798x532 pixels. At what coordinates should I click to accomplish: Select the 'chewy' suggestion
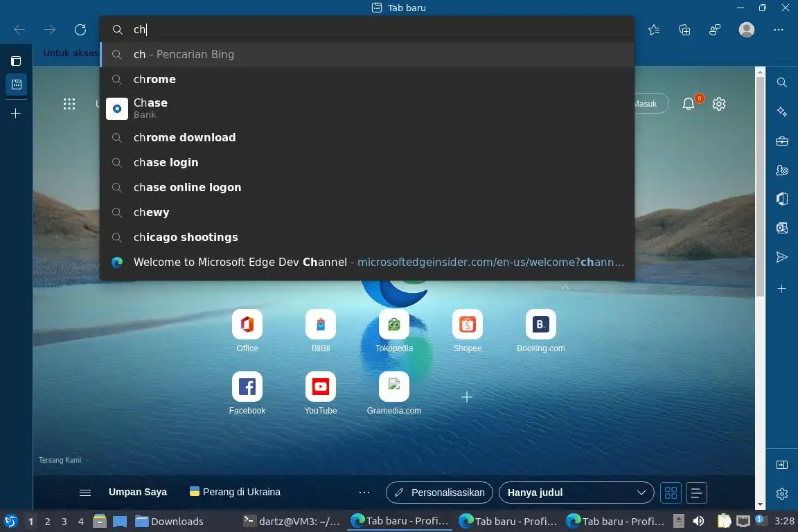(x=367, y=212)
